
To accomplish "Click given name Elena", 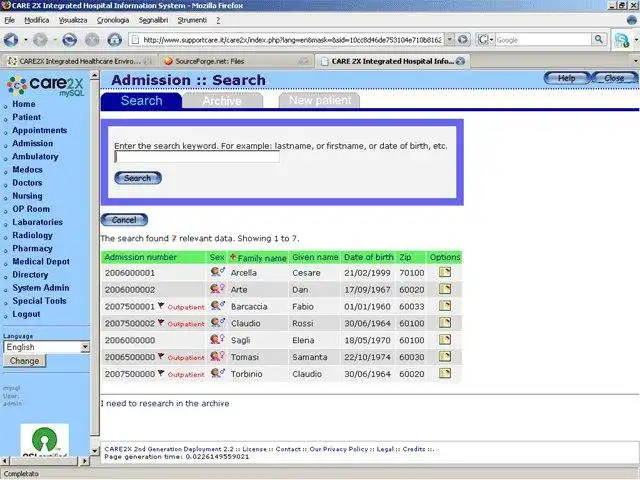I will point(303,340).
